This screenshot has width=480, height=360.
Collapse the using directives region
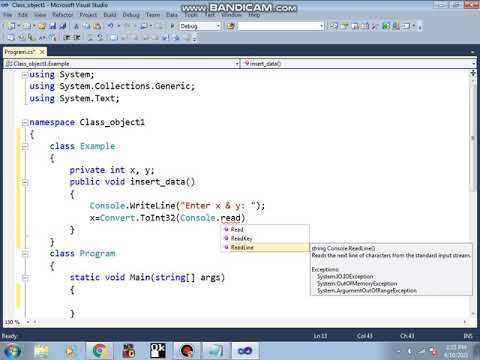point(24,75)
